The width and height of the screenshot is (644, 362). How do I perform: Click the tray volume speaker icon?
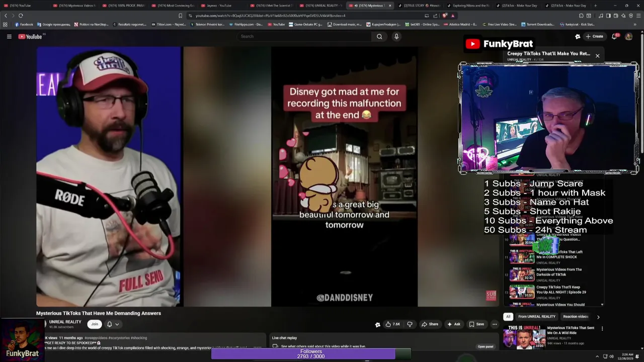611,356
